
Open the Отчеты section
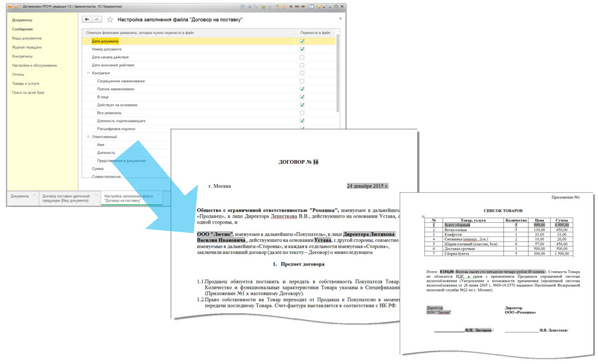pos(18,75)
